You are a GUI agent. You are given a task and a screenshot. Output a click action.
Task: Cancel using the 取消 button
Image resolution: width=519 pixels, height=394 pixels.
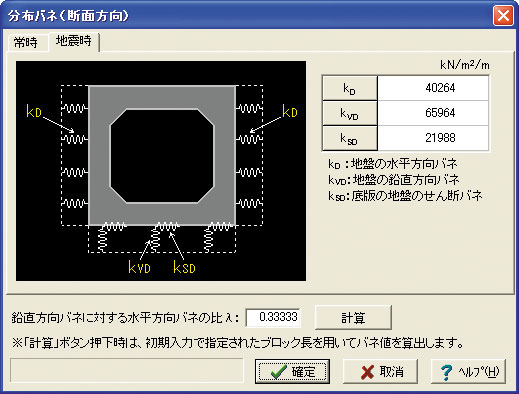click(380, 371)
